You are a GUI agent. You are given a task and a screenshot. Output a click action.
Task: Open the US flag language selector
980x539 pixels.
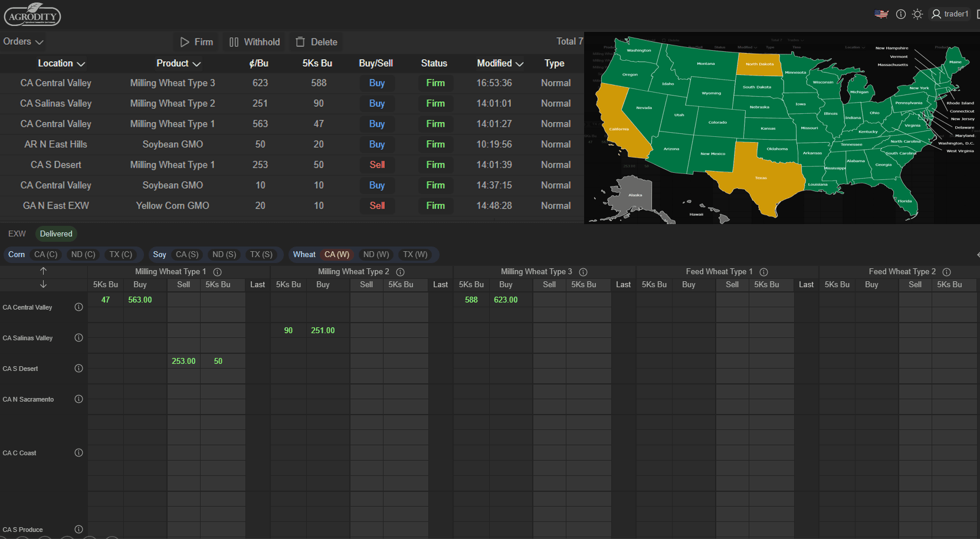[881, 14]
